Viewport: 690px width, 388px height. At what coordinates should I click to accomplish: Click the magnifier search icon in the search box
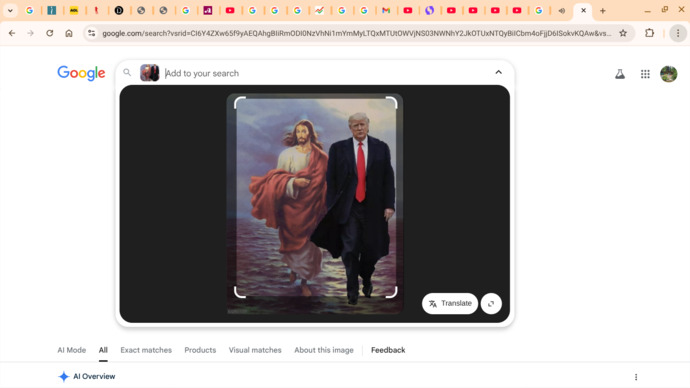127,73
